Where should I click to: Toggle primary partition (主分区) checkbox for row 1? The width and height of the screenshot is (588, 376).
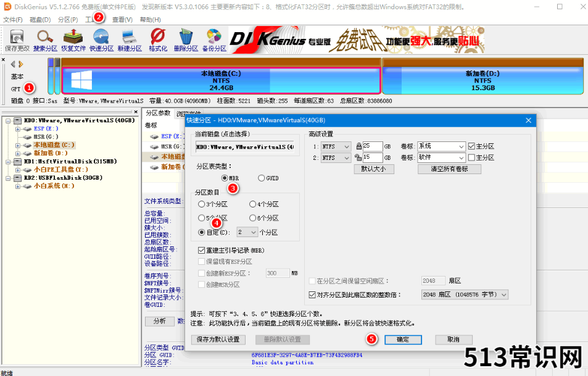pos(472,146)
